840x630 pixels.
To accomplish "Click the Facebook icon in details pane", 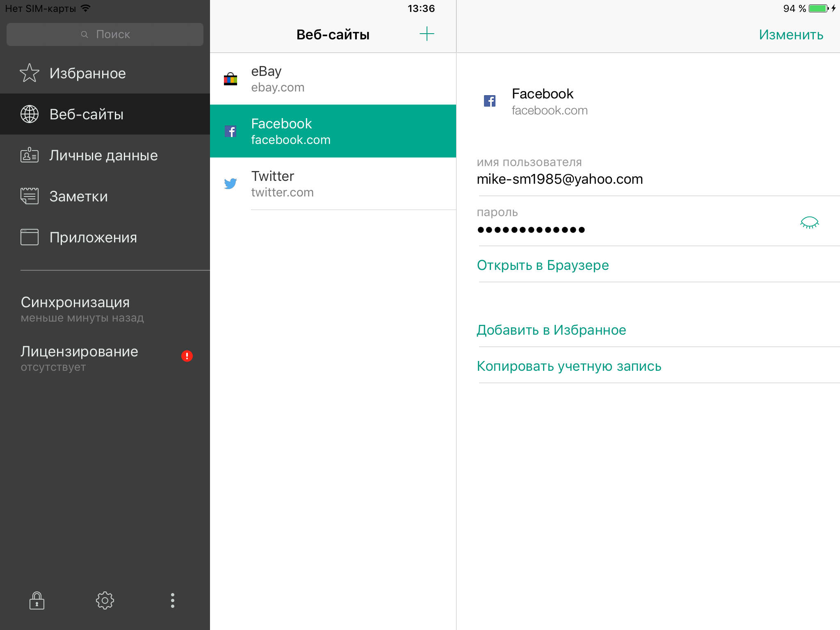I will coord(490,101).
